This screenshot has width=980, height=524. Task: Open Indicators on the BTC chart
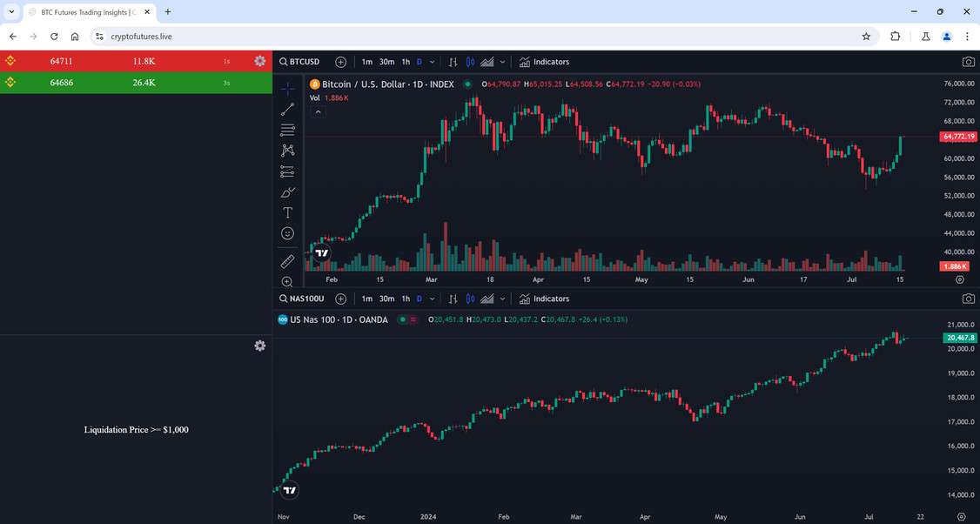coord(544,62)
